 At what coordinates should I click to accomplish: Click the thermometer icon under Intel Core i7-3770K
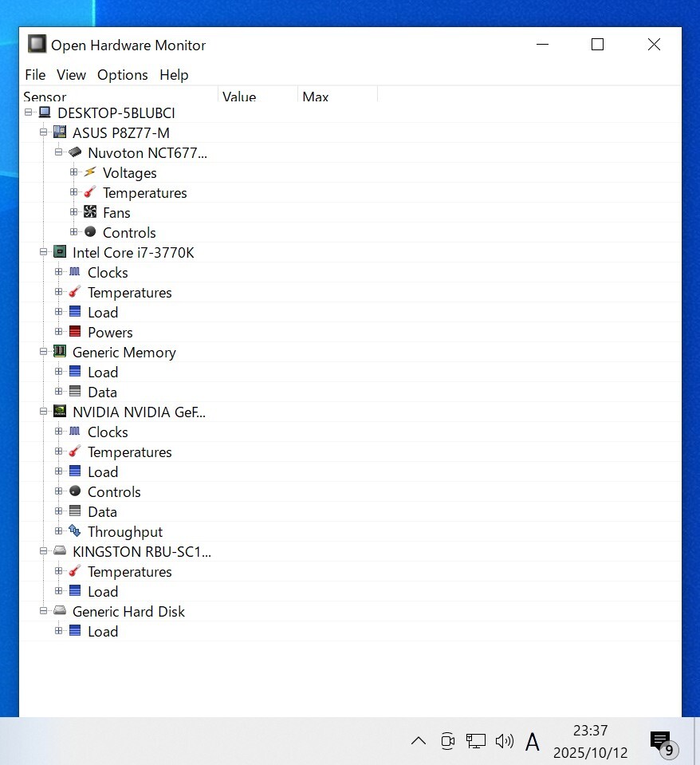tap(75, 292)
